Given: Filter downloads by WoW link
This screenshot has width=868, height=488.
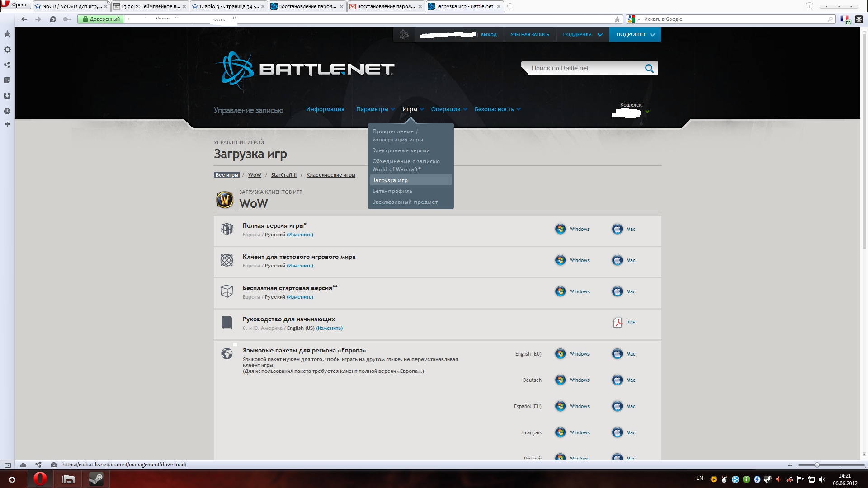Looking at the screenshot, I should (255, 175).
